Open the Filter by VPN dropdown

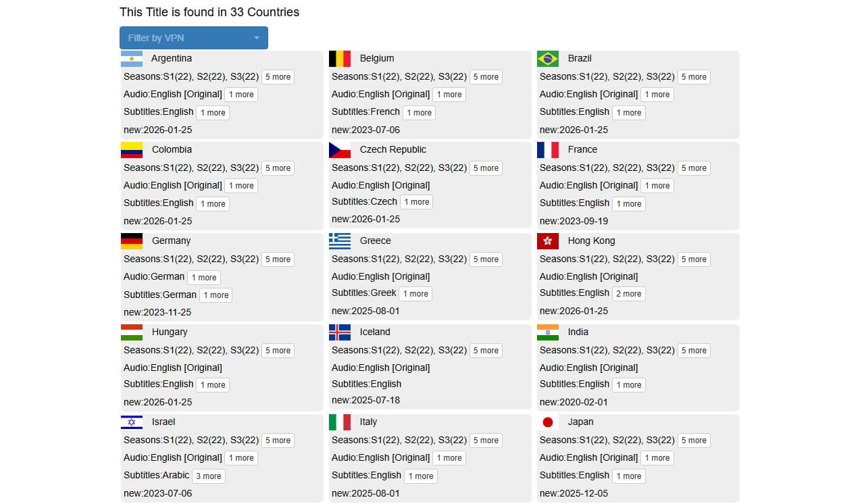click(x=194, y=38)
